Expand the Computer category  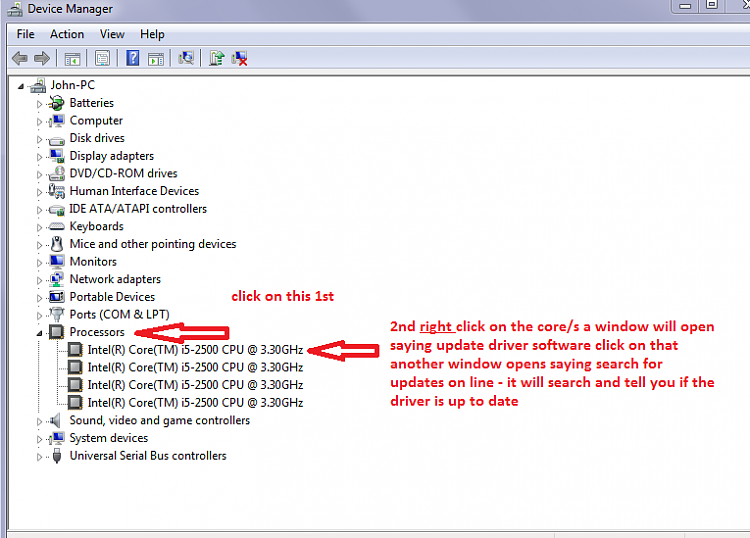(x=39, y=121)
